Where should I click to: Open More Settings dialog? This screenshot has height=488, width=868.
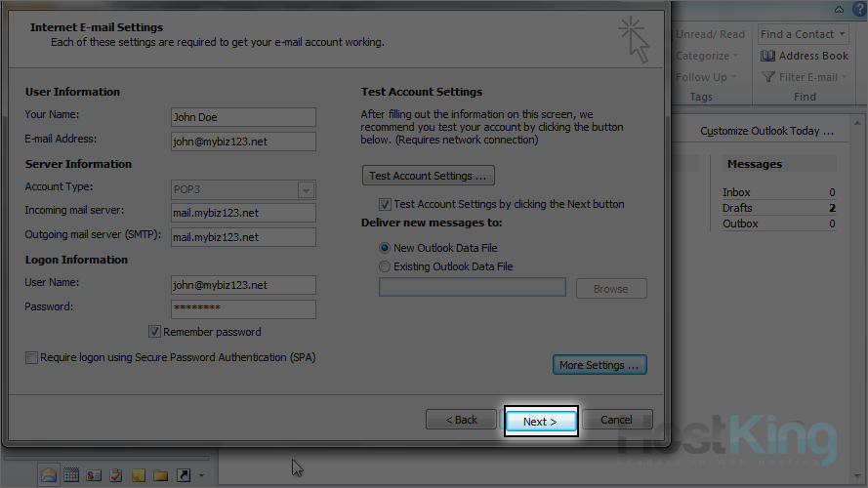click(599, 365)
